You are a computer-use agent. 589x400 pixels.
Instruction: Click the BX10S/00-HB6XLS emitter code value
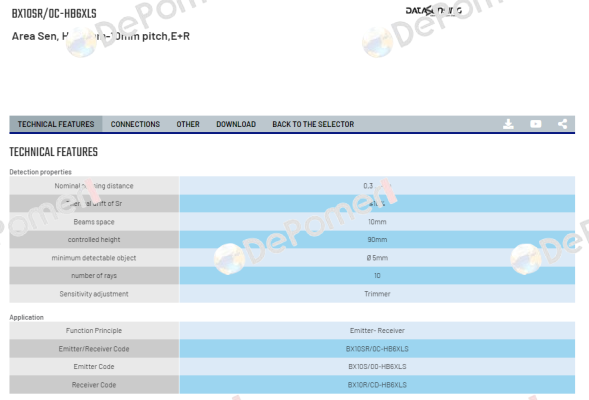point(377,367)
